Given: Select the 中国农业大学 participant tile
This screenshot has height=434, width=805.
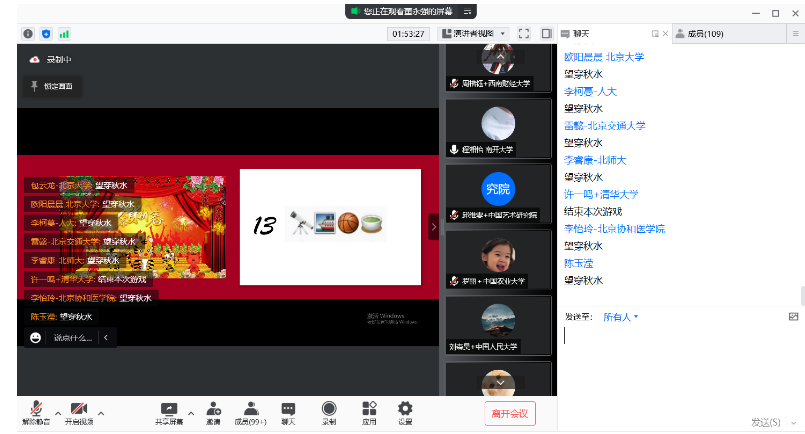Looking at the screenshot, I should tap(498, 259).
